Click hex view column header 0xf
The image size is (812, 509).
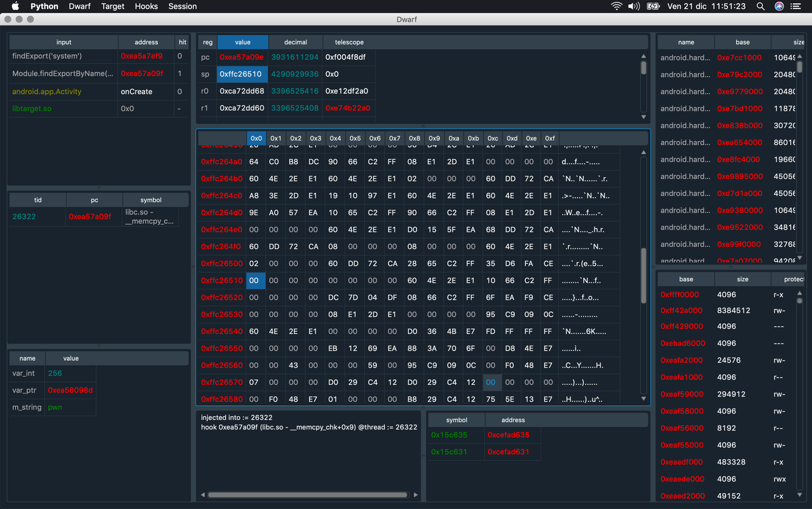pyautogui.click(x=550, y=138)
